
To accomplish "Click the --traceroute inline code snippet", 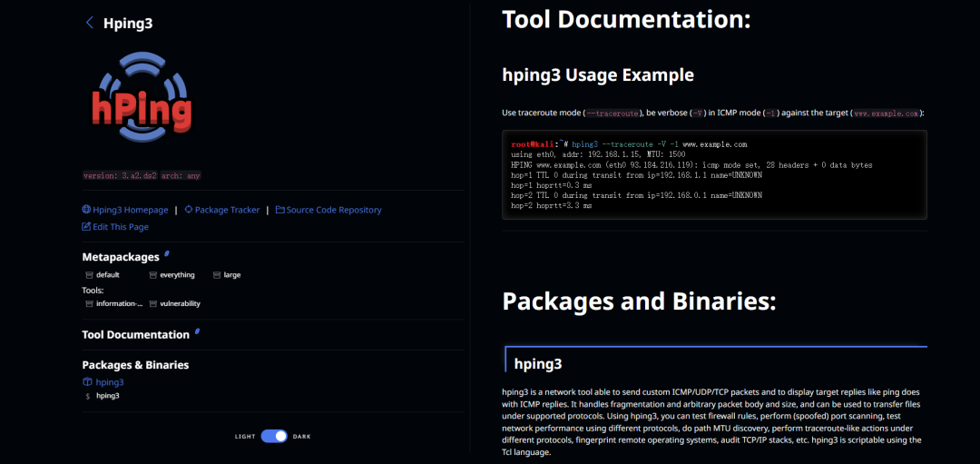I will [x=612, y=114].
